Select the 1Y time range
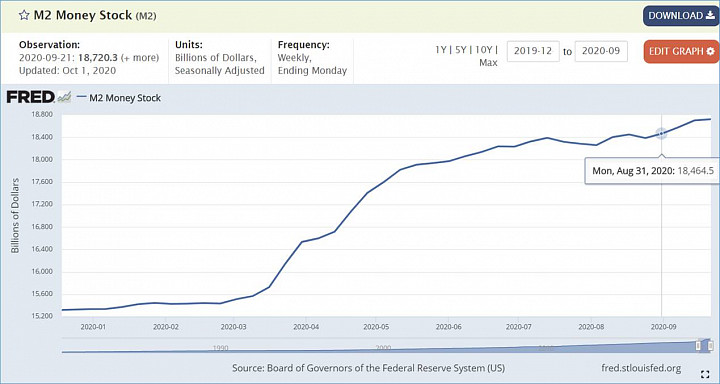 pos(440,50)
